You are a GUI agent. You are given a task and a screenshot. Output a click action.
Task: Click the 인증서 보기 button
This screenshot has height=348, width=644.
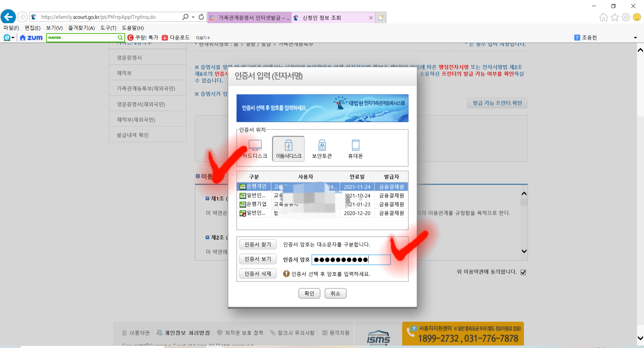(x=258, y=259)
